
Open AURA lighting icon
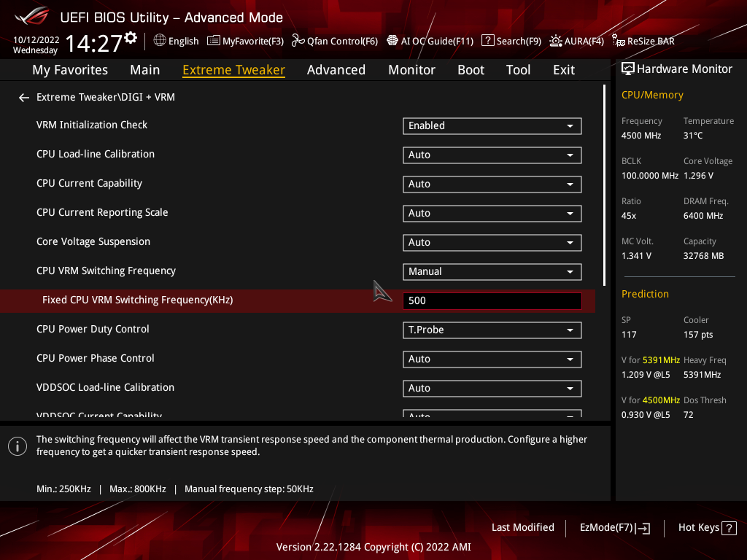coord(555,41)
